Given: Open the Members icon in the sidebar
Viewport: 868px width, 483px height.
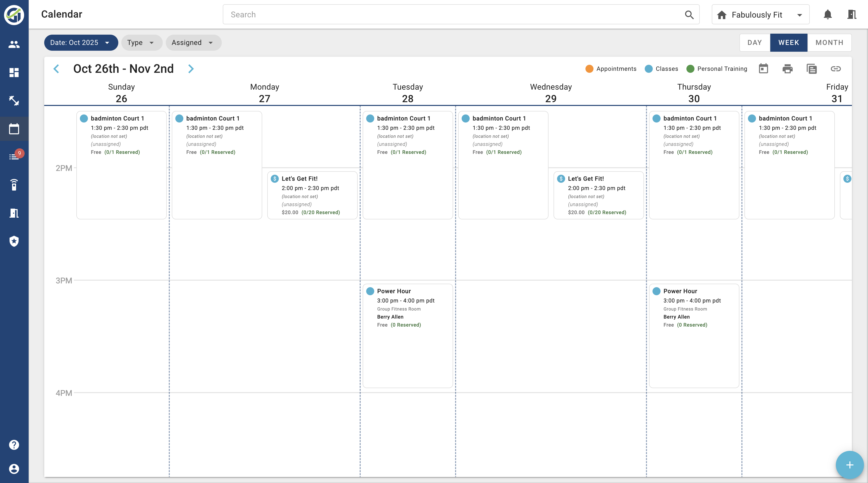Looking at the screenshot, I should 14,44.
